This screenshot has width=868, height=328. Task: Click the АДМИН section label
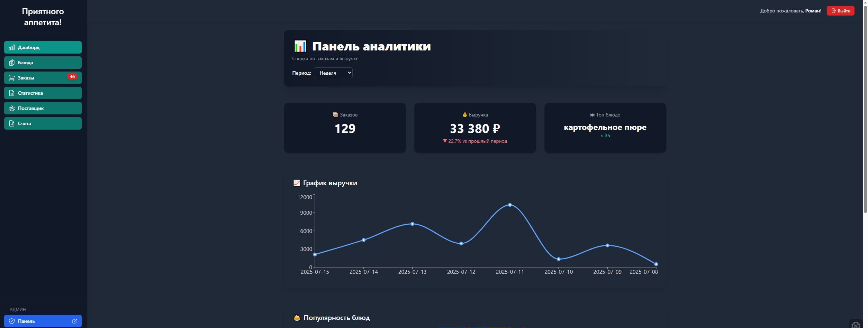coord(18,309)
